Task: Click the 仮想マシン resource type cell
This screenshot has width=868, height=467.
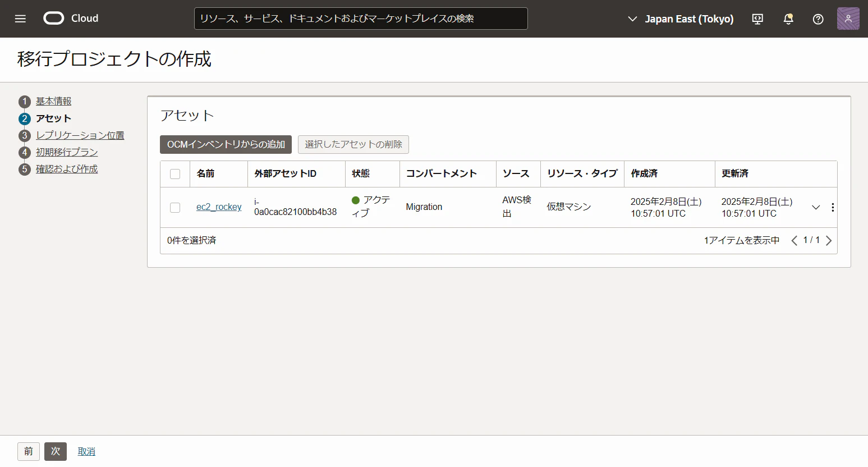Action: [569, 207]
